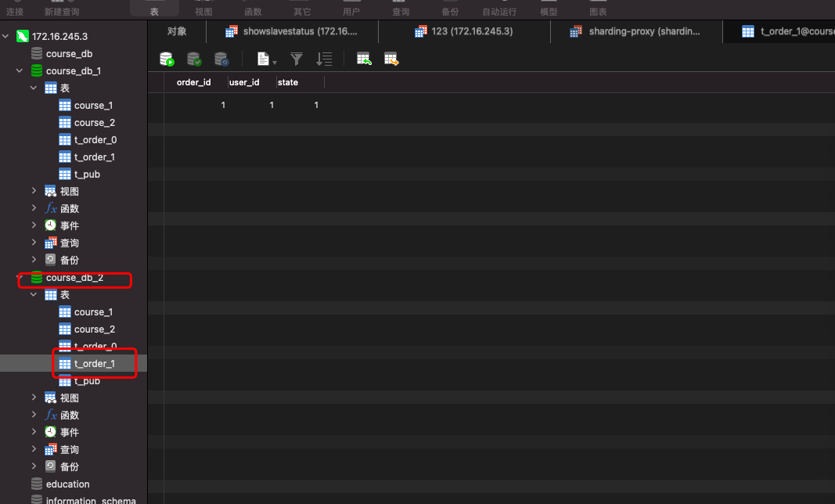Click 自动运行 in the top toolbar
Viewport: 835px width, 504px height.
[x=499, y=12]
